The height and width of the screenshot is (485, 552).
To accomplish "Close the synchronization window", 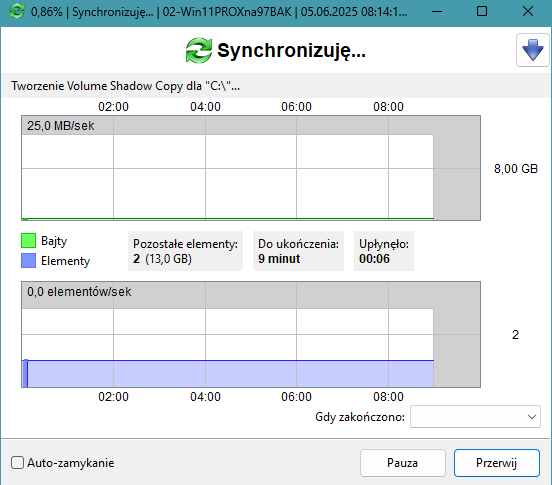I will pyautogui.click(x=528, y=12).
